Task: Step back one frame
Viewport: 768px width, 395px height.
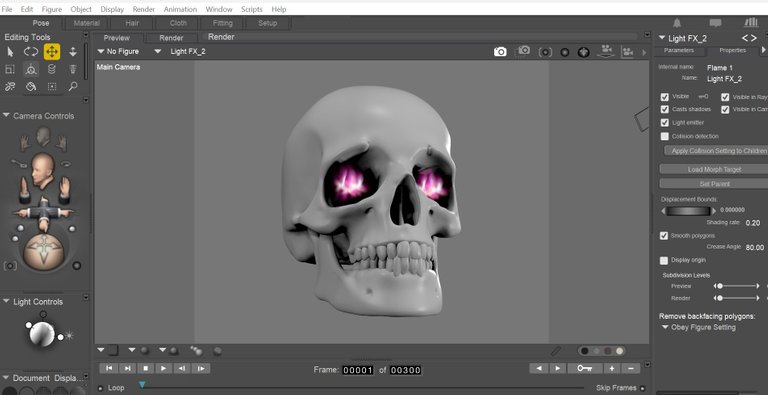Action: (x=182, y=368)
